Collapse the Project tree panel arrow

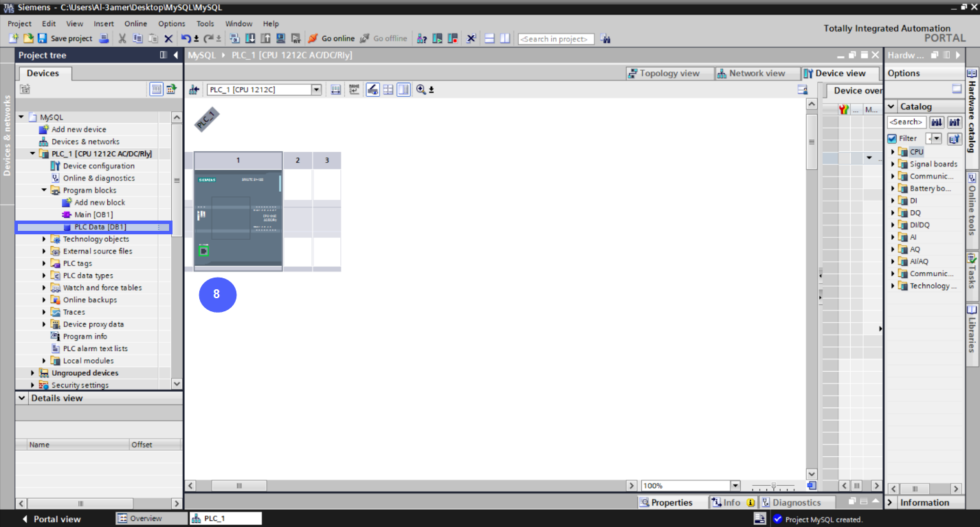(176, 55)
